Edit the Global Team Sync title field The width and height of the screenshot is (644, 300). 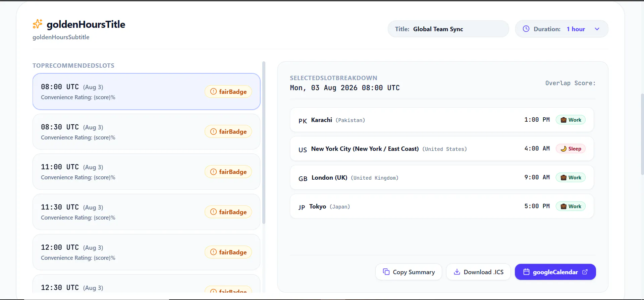[x=448, y=29]
